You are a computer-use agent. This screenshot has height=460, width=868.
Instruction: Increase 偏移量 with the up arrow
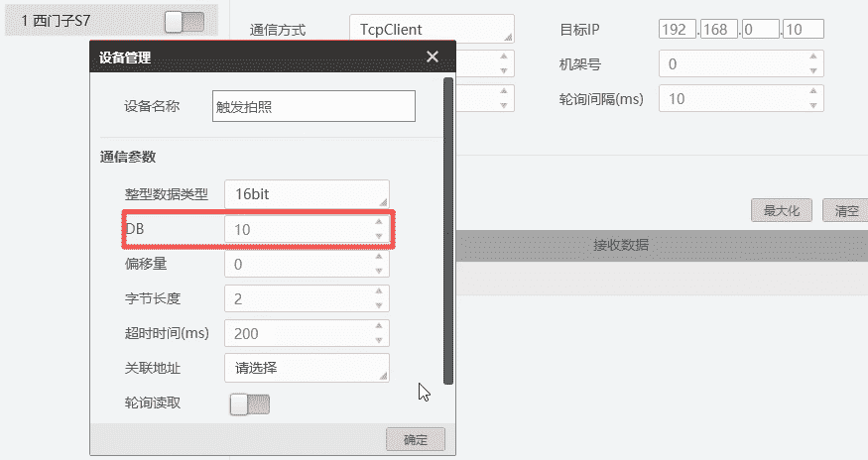tap(378, 258)
